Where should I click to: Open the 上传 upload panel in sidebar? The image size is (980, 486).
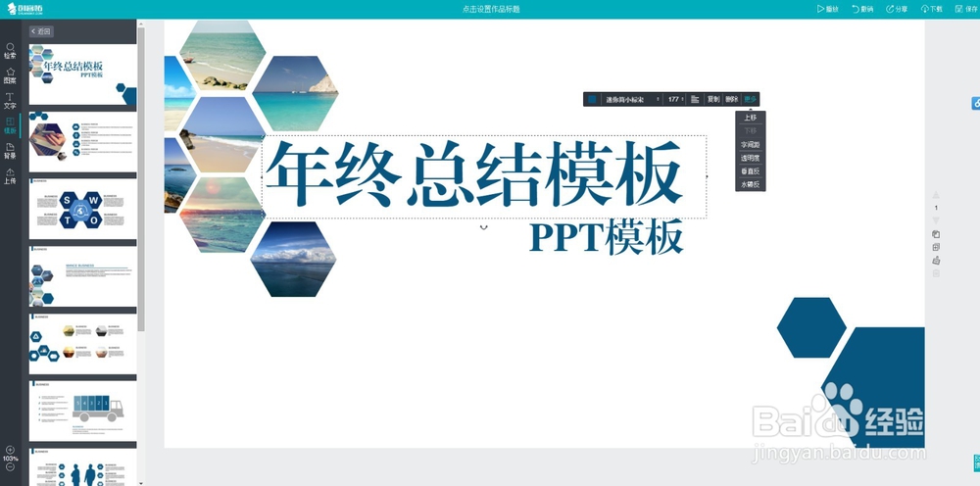[x=10, y=176]
